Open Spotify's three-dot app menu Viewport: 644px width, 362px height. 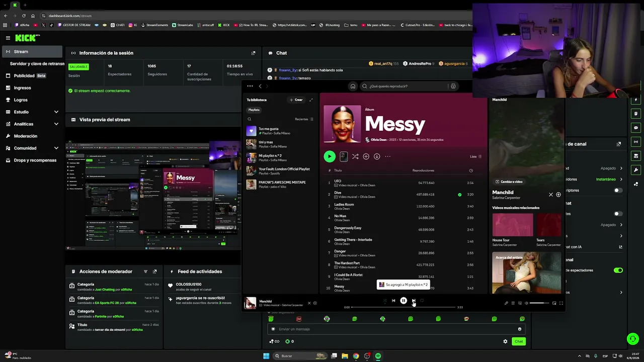250,86
